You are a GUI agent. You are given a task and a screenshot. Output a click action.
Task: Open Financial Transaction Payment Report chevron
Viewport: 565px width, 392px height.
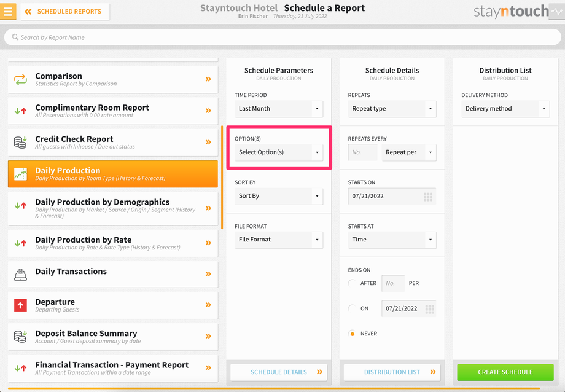208,367
